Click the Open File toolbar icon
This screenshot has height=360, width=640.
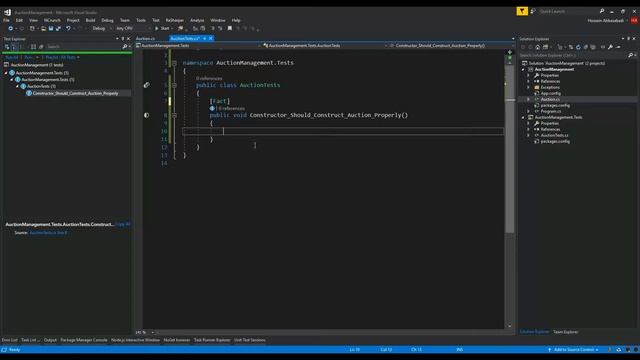[43, 29]
